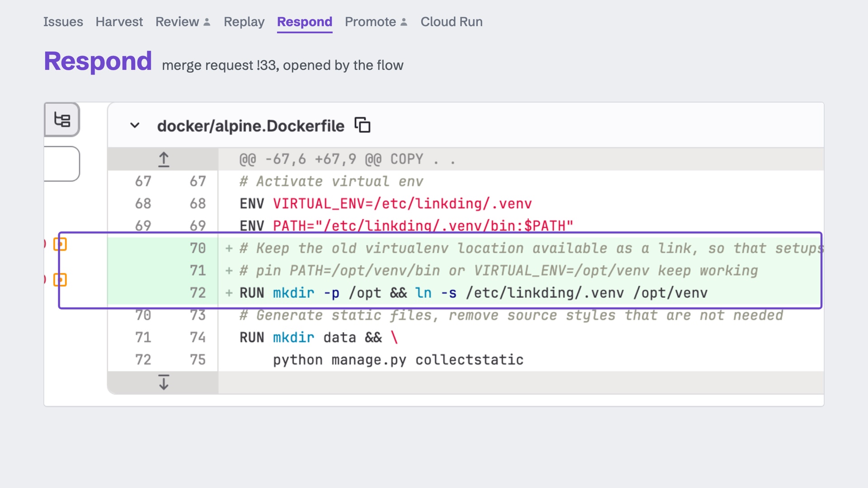This screenshot has width=868, height=488.
Task: Click the merge request !33 subtitle
Action: coord(283,66)
